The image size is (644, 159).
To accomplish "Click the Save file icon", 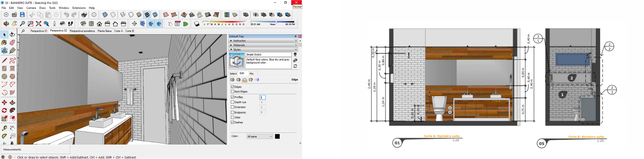I will tap(22, 15).
